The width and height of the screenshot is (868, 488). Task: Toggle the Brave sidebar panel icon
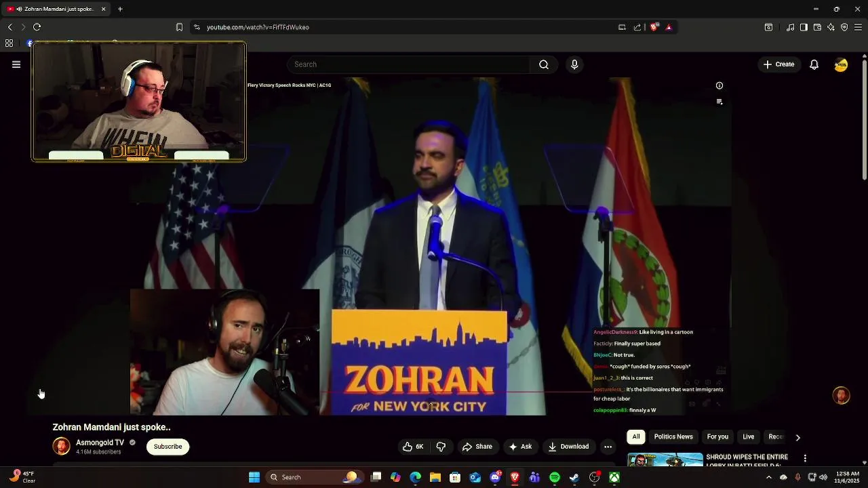[804, 27]
